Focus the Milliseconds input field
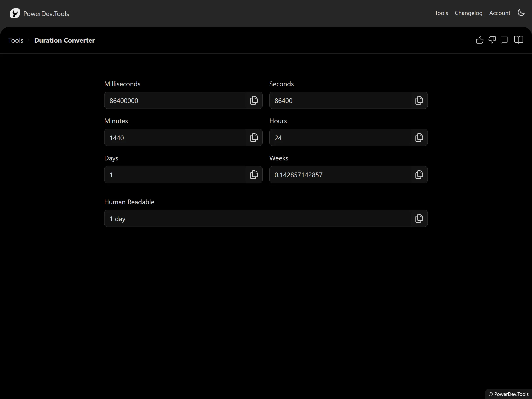Screen dimensions: 532x399 coord(175,100)
